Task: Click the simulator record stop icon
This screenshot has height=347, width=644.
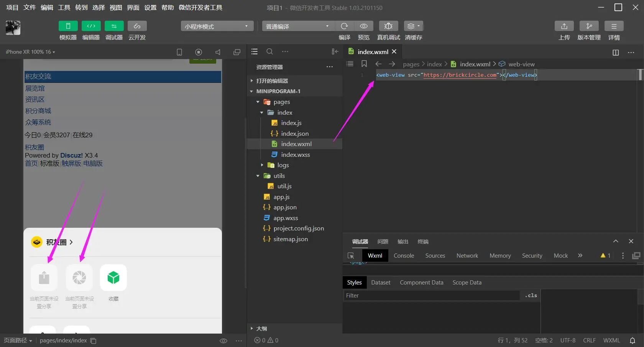Action: (198, 52)
